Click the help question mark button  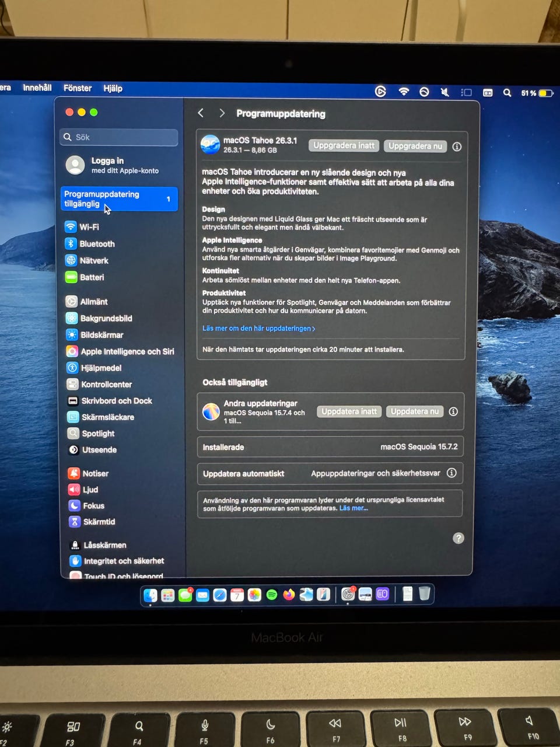[x=459, y=538]
